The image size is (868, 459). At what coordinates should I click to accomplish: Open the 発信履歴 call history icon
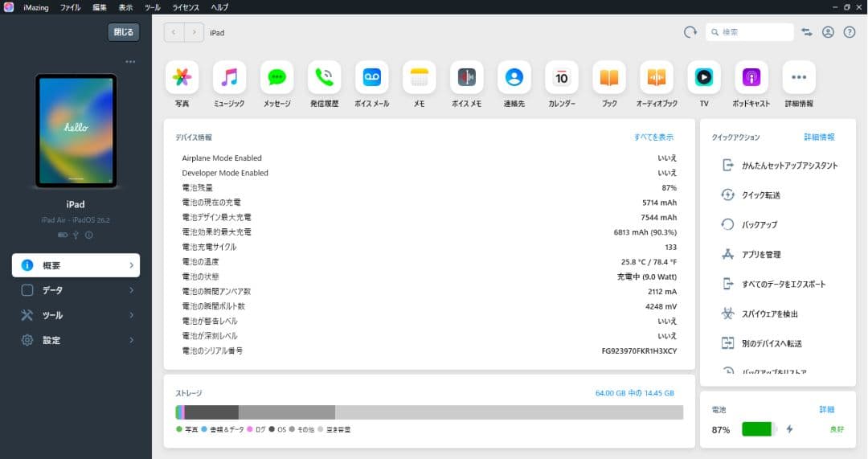coord(325,77)
